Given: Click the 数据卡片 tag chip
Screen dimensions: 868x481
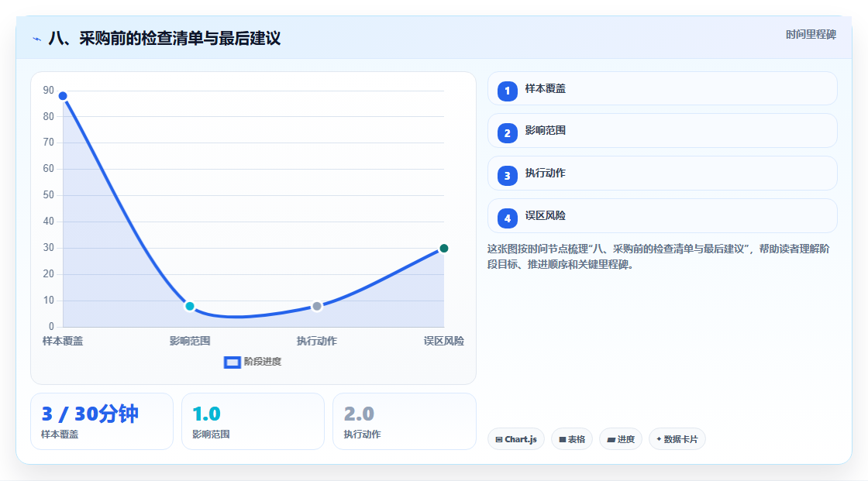Looking at the screenshot, I should coord(677,439).
